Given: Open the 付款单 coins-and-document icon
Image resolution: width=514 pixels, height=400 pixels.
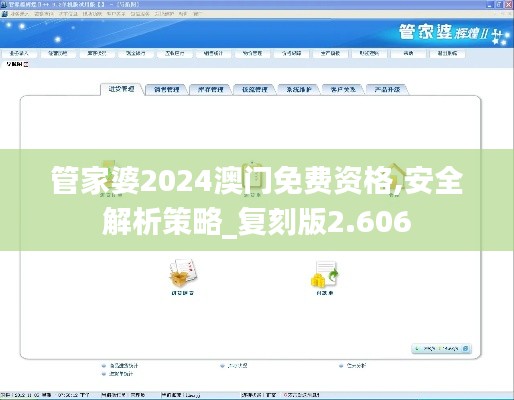Looking at the screenshot, I should click(x=324, y=274).
